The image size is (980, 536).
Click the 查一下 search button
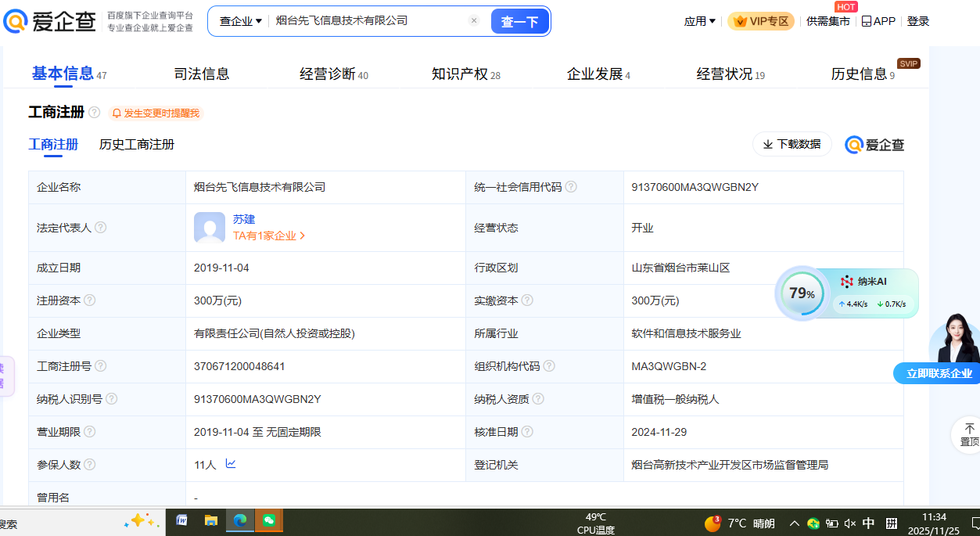click(x=519, y=22)
